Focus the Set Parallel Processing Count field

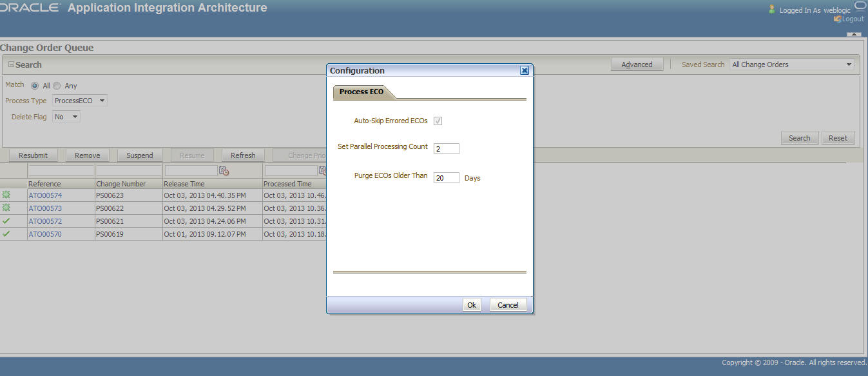click(447, 149)
